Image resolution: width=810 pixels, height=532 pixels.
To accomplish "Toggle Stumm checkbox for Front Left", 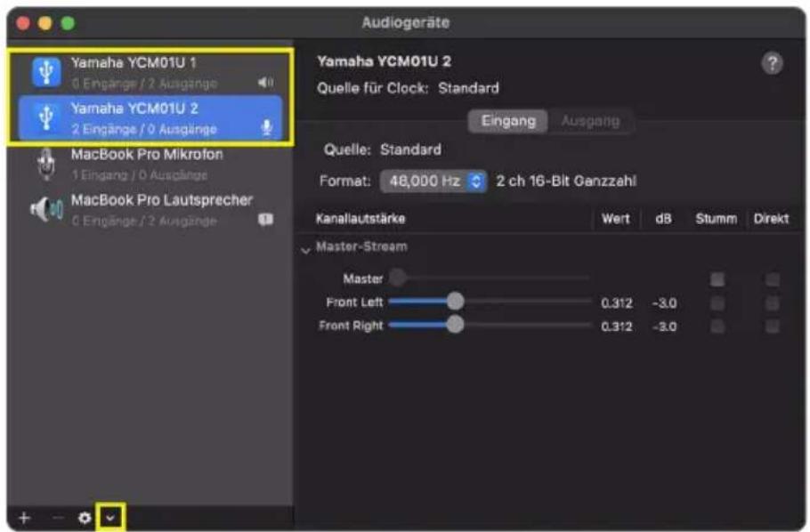I will 717,303.
